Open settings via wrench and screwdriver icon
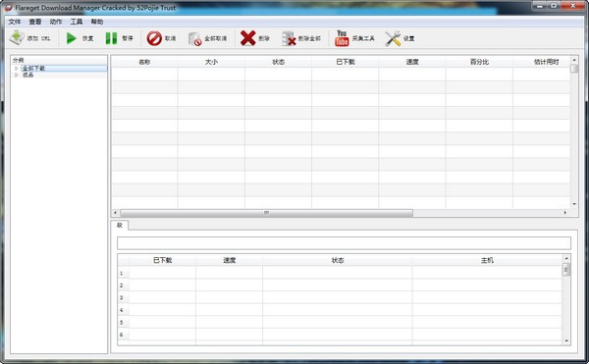 coord(393,38)
